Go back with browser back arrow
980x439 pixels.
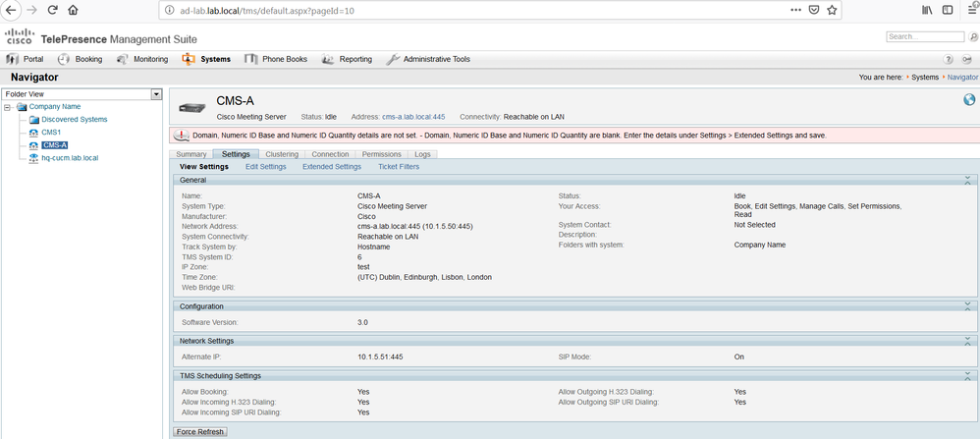point(10,10)
